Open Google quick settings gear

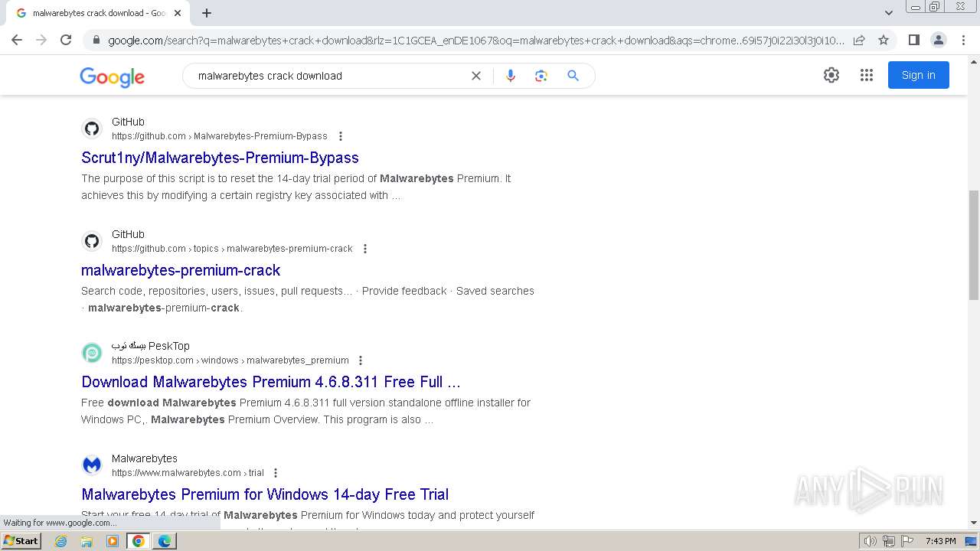pos(831,75)
